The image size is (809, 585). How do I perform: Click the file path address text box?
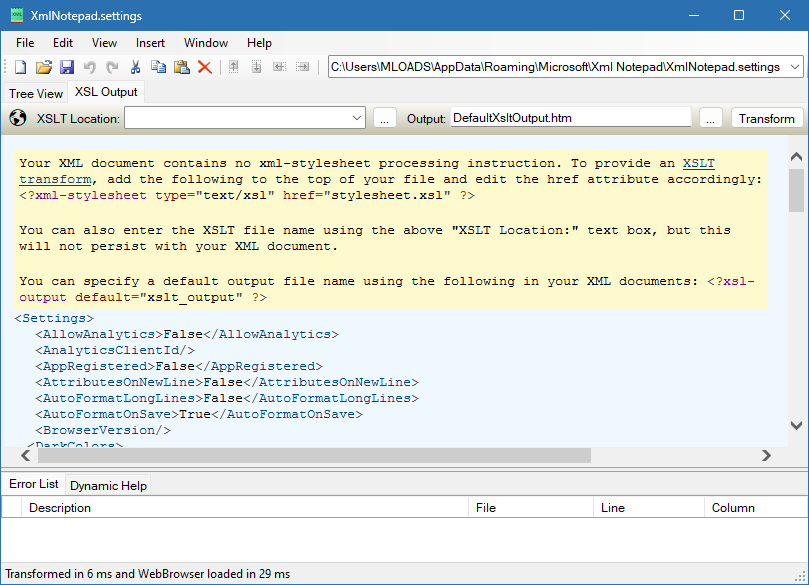pyautogui.click(x=558, y=67)
